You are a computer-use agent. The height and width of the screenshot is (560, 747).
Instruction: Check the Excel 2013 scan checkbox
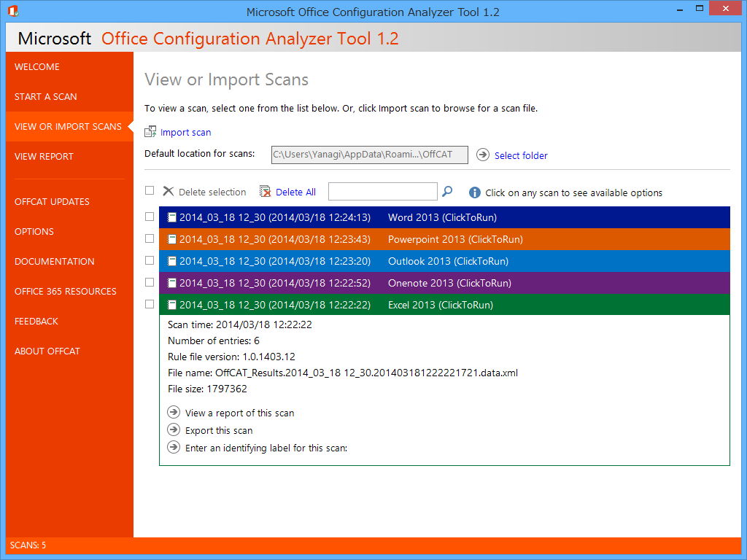pos(150,304)
